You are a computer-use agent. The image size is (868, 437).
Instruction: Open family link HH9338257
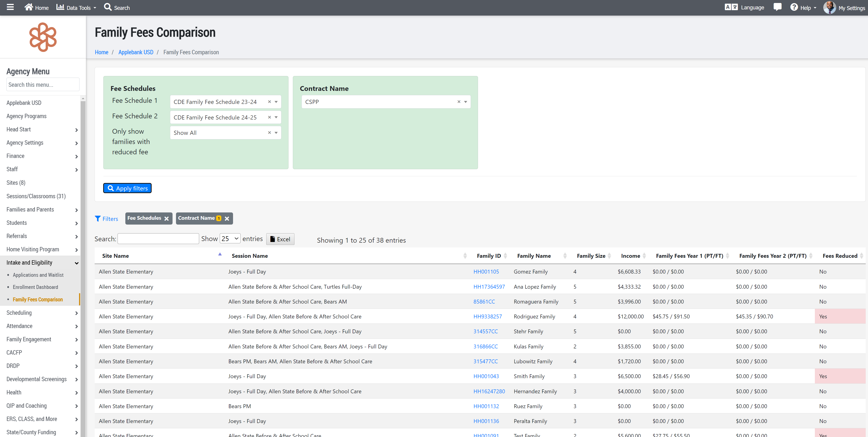(x=487, y=316)
